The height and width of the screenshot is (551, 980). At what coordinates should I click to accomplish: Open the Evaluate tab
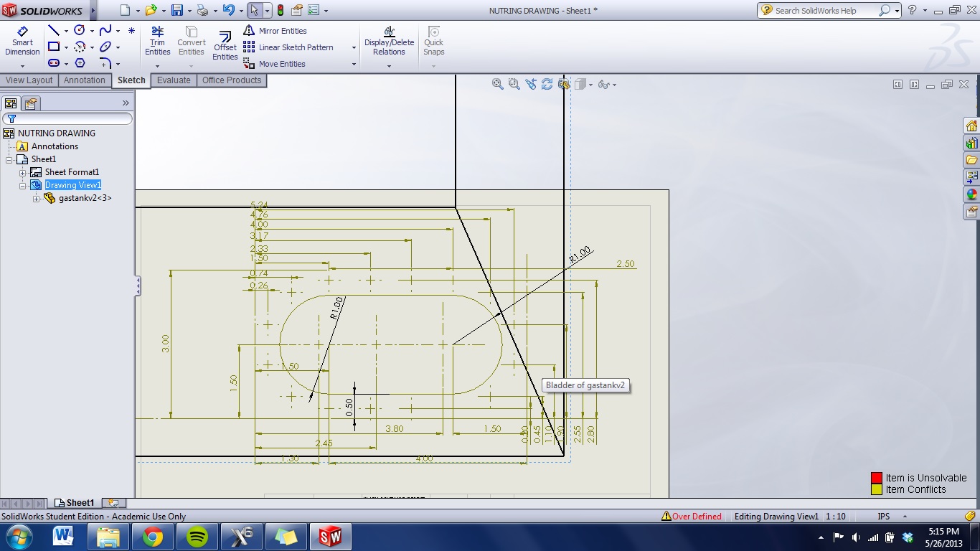174,80
